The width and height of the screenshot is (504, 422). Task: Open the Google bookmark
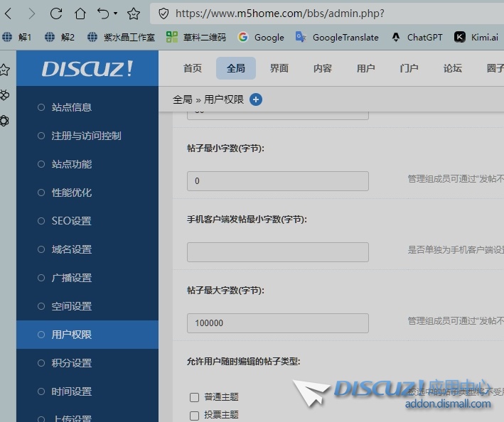261,37
